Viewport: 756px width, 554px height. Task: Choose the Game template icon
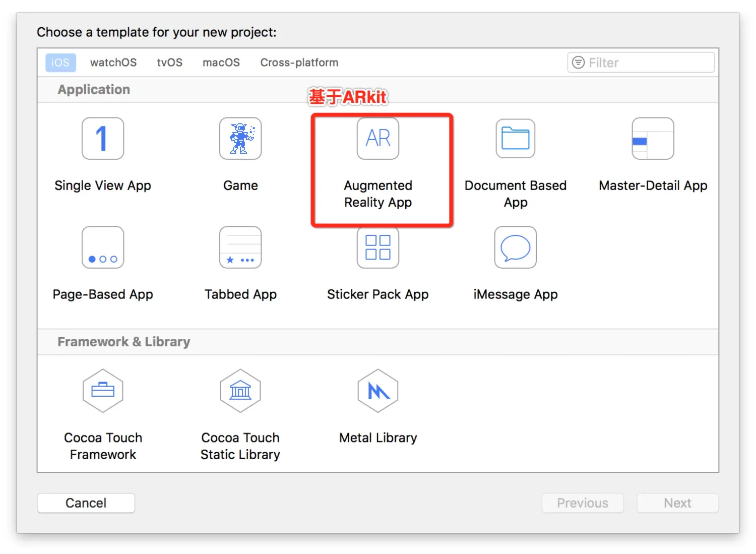point(240,139)
